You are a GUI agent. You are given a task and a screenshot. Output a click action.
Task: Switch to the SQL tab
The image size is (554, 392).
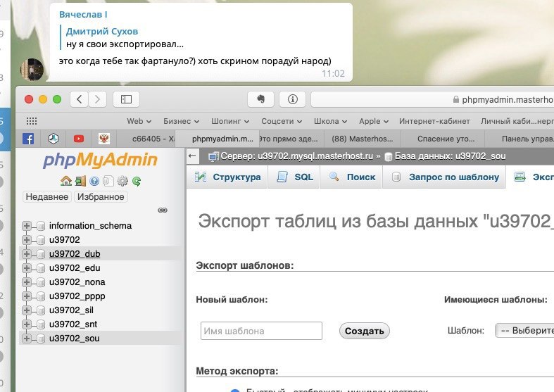294,177
